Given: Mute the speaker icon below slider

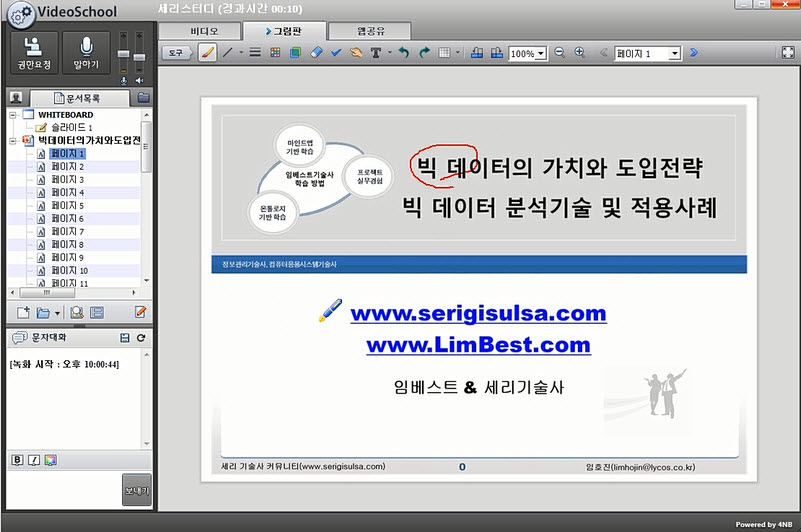Looking at the screenshot, I should point(139,81).
